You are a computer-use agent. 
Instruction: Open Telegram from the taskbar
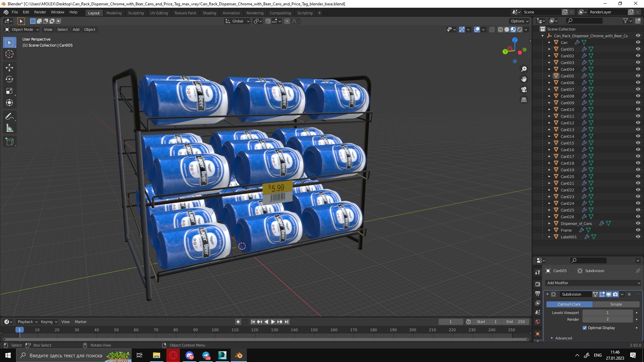click(206, 355)
